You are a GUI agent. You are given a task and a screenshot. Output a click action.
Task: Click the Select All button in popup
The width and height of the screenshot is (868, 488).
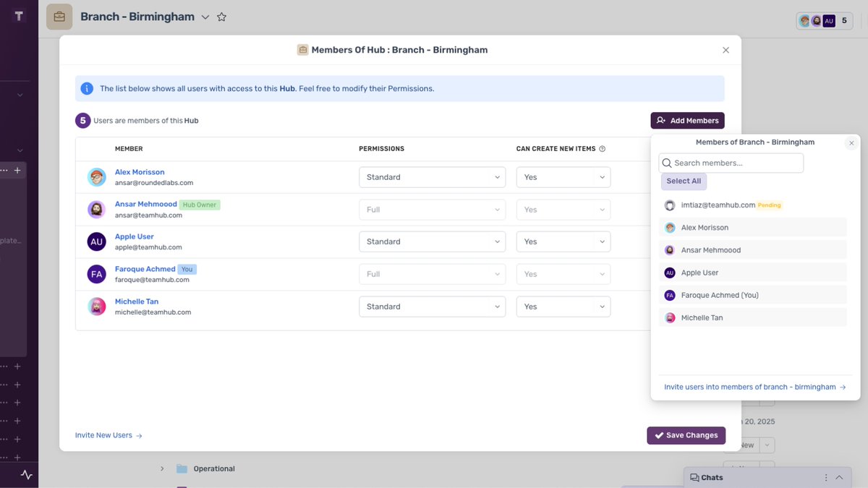(x=684, y=181)
